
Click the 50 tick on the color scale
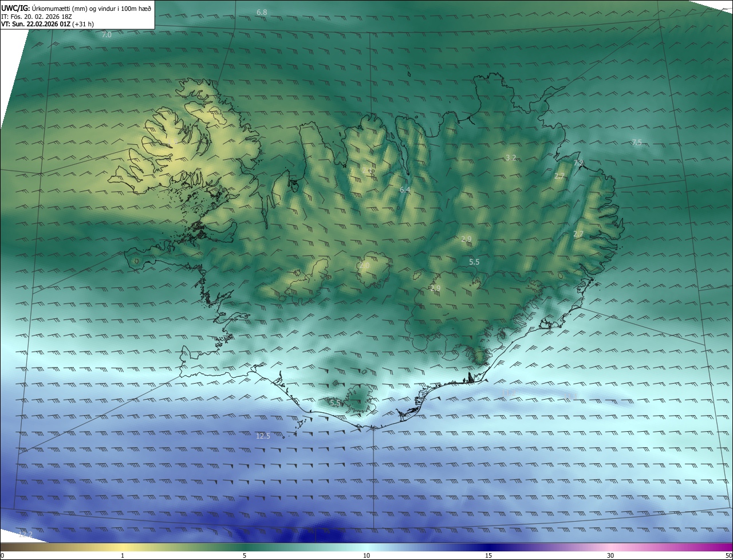(x=728, y=555)
